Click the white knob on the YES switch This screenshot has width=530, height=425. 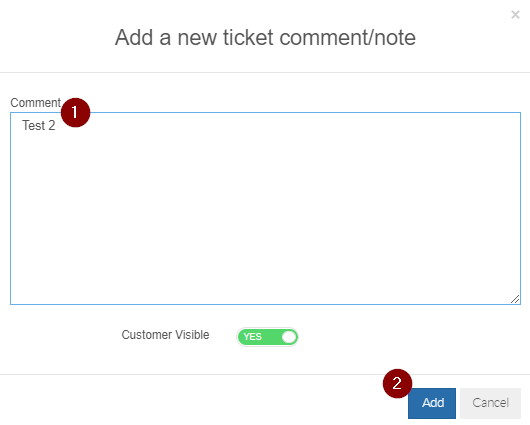click(289, 337)
